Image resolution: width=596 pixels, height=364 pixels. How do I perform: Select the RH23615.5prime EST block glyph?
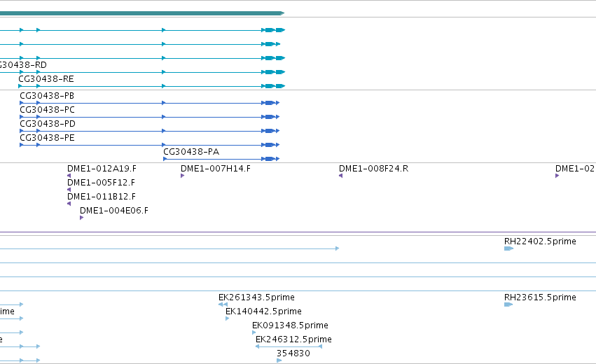[508, 304]
